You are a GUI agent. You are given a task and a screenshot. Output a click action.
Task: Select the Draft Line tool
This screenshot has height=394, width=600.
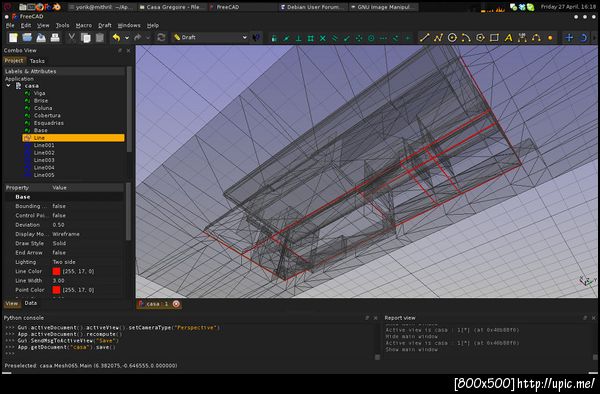coord(424,37)
